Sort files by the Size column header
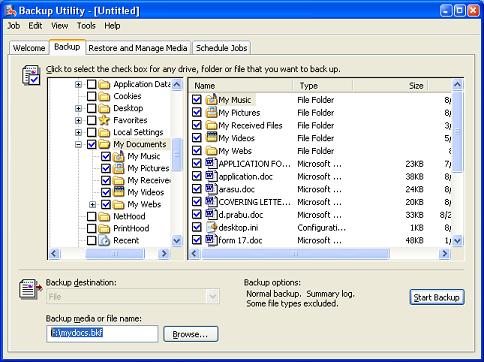The width and height of the screenshot is (484, 362). 390,86
